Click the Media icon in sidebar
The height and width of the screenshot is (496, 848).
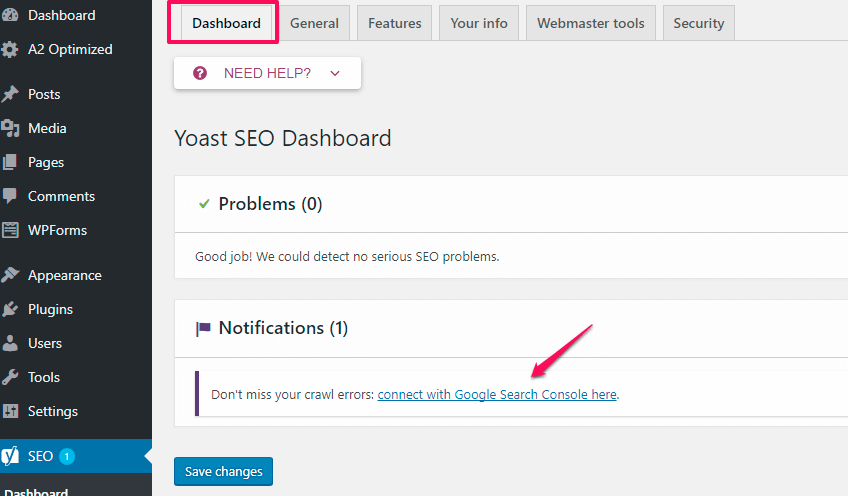click(x=10, y=128)
